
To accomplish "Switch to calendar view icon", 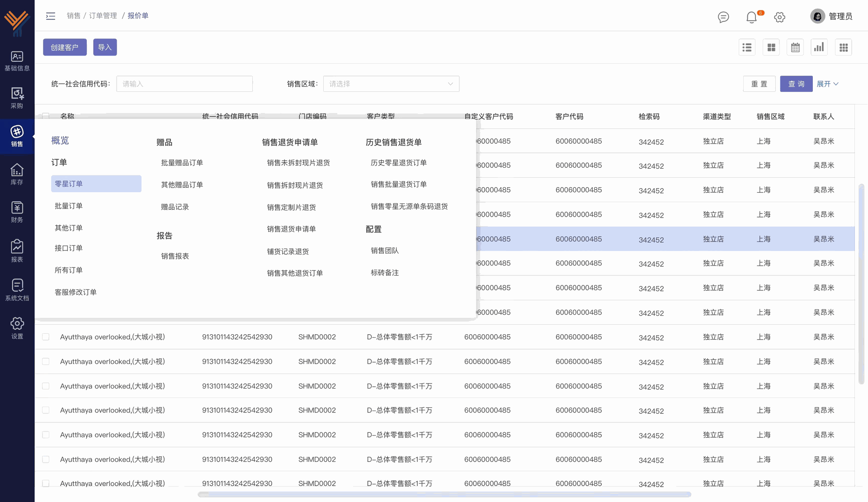I will pyautogui.click(x=795, y=47).
